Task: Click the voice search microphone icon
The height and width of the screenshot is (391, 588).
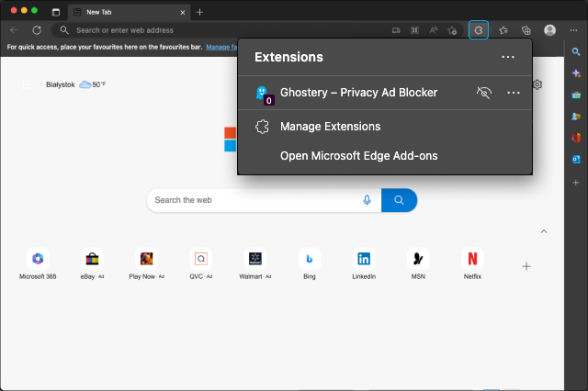Action: tap(367, 200)
